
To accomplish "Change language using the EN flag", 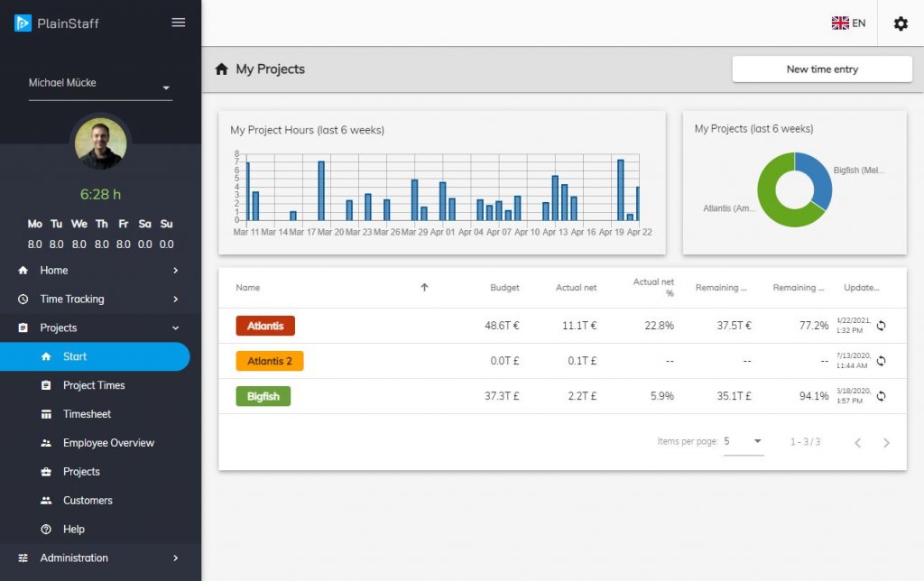I will tap(848, 23).
